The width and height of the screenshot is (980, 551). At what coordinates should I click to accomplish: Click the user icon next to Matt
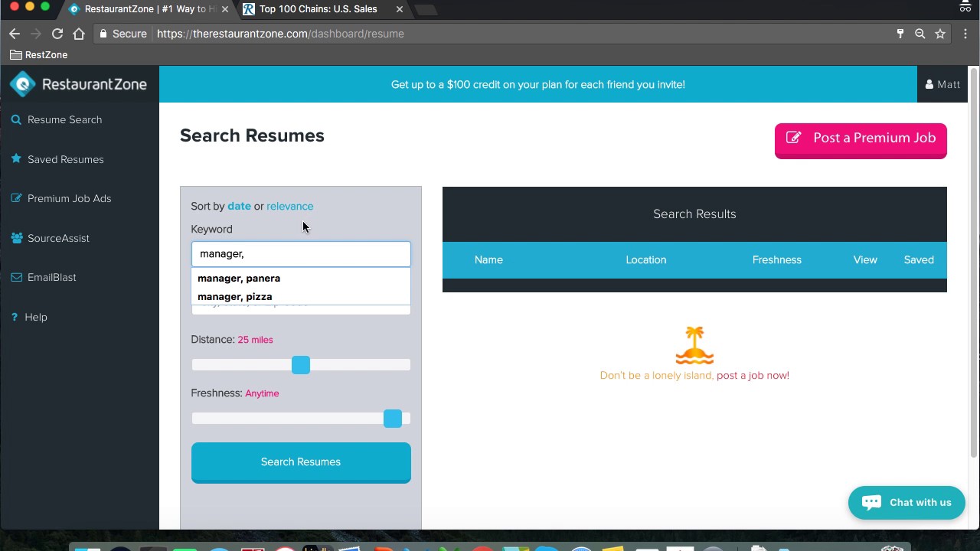coord(929,84)
